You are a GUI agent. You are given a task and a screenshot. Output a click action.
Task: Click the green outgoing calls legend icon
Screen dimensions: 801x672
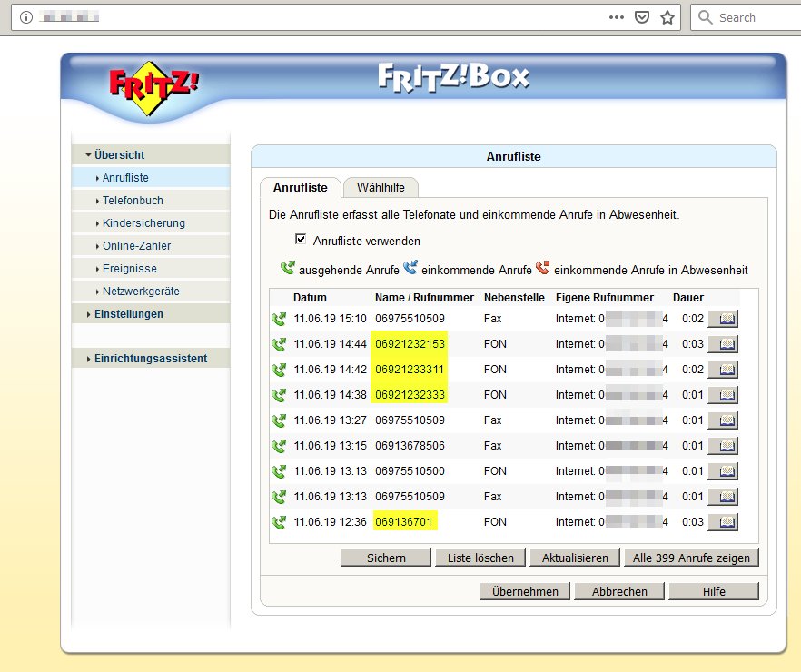tap(288, 268)
